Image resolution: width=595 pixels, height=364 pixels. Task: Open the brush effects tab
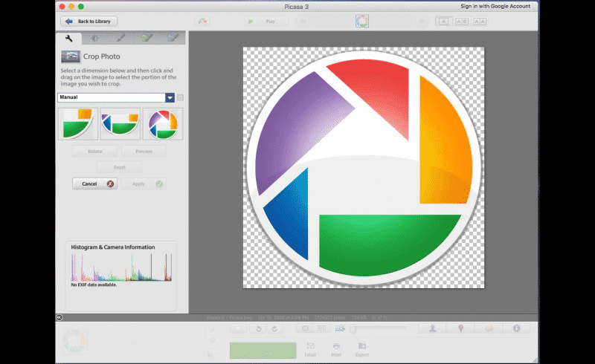coord(120,39)
